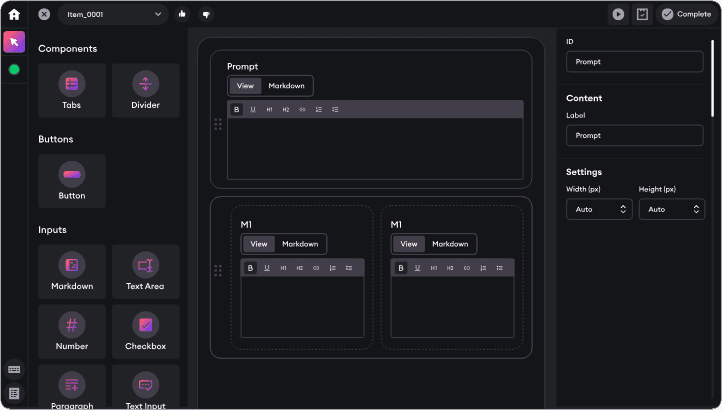Add a Paragraph component
Screen dimensions: 722x410
coord(72,387)
